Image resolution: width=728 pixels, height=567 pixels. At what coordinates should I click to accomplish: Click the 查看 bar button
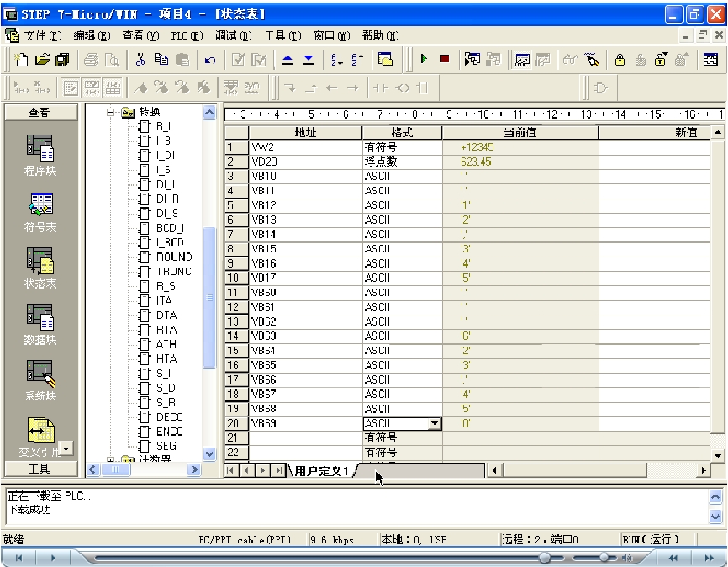coord(41,113)
